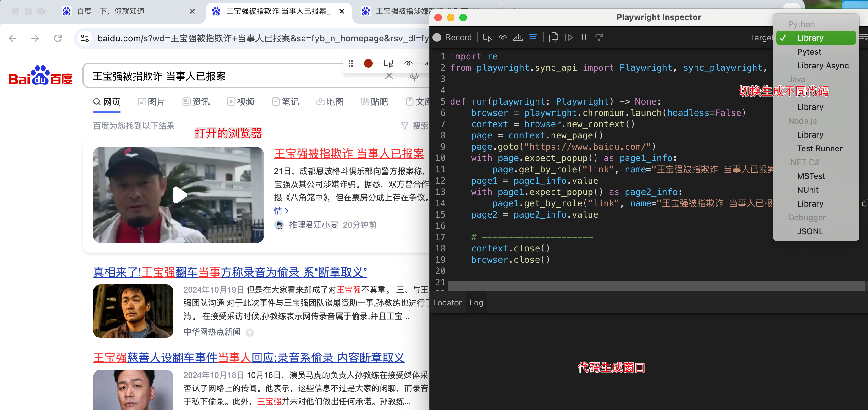Click thumbnail of 2024年10月19日 result
Screen dimensions: 868x410
pyautogui.click(x=133, y=311)
